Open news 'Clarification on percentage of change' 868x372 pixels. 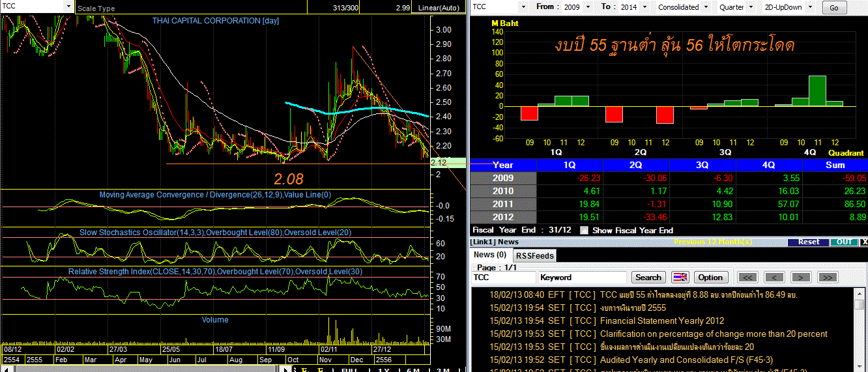[x=714, y=334]
